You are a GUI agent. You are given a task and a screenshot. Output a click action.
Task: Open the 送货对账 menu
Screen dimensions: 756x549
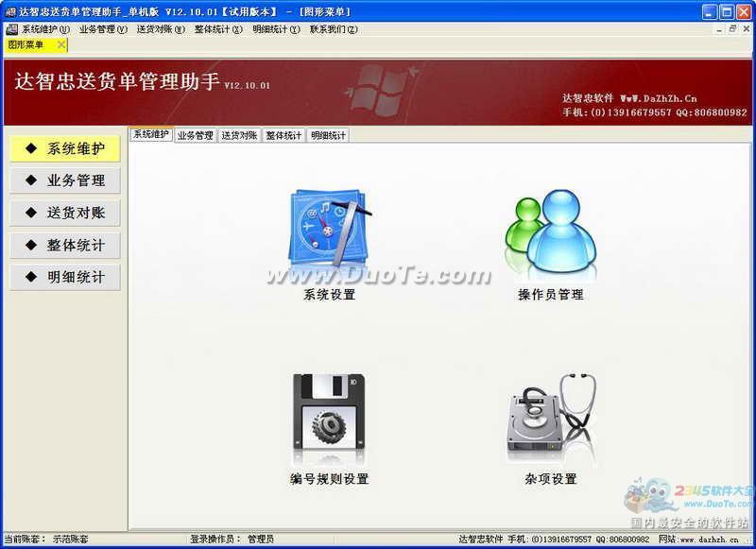click(161, 29)
